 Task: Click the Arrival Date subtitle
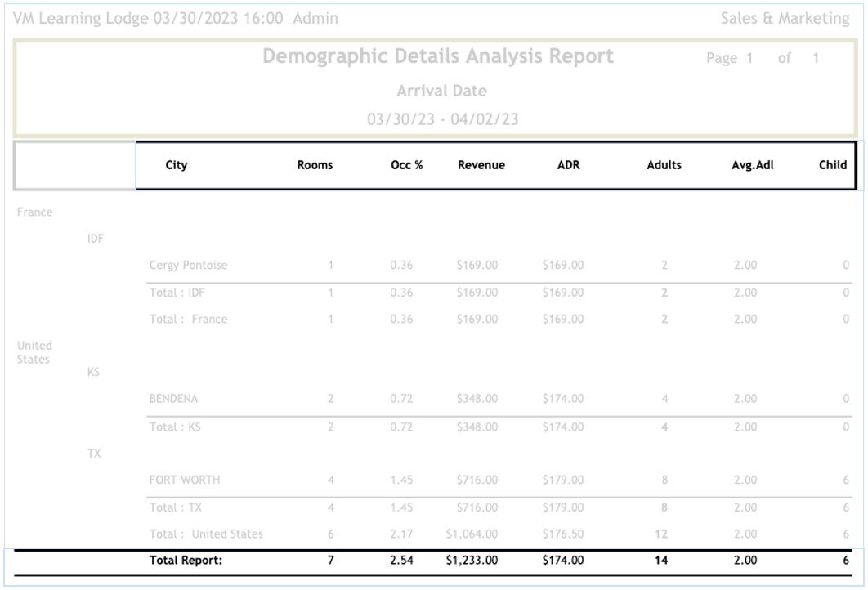(x=441, y=91)
